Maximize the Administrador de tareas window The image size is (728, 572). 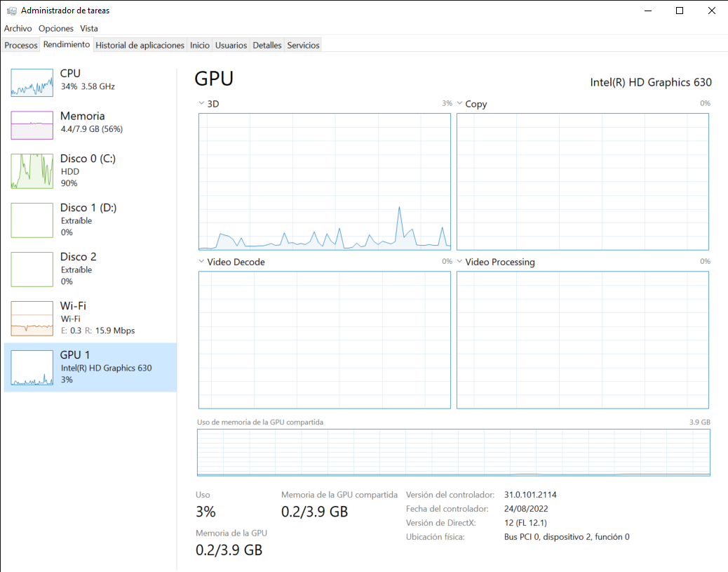(680, 11)
